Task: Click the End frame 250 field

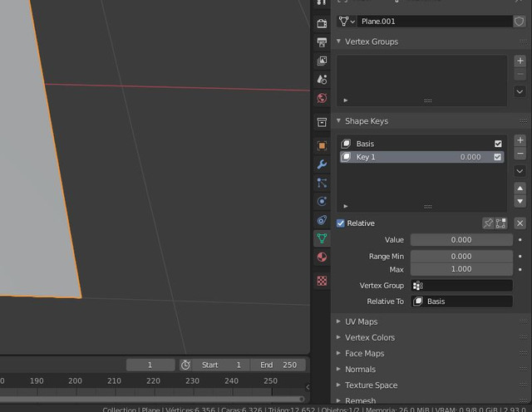Action: coord(278,365)
